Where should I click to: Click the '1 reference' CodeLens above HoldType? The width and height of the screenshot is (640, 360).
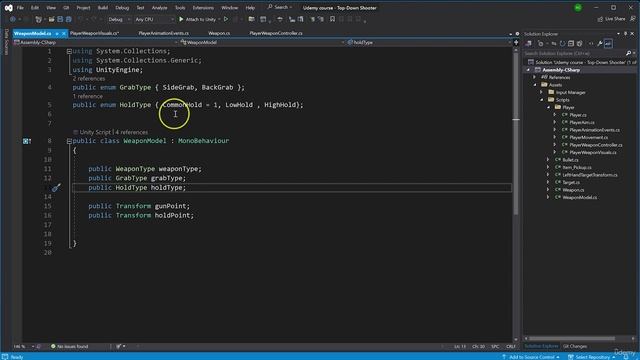(88, 96)
